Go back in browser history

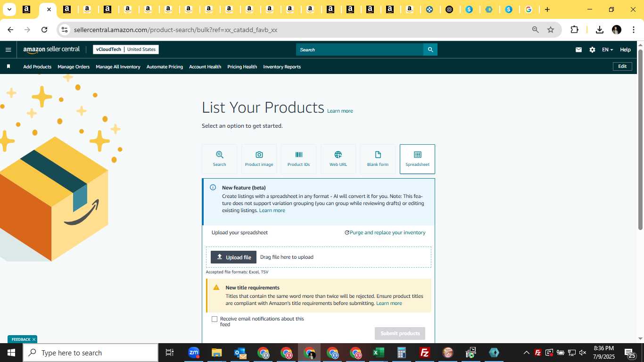tap(10, 30)
